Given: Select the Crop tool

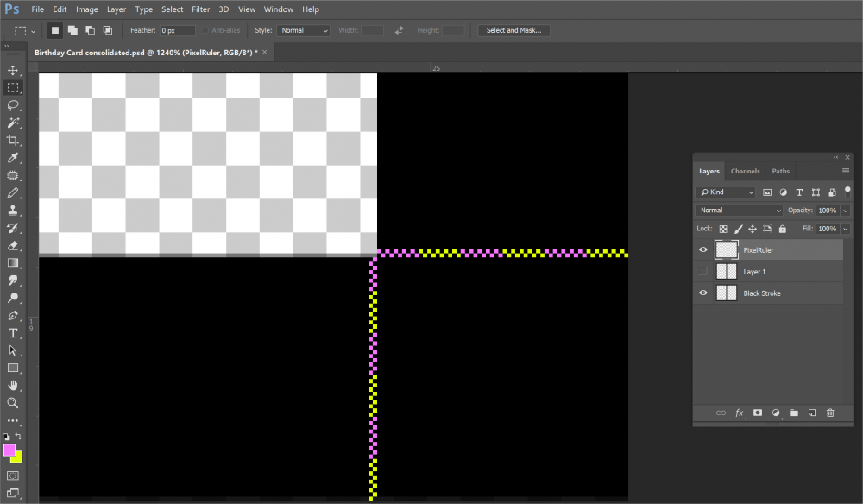Looking at the screenshot, I should tap(13, 140).
